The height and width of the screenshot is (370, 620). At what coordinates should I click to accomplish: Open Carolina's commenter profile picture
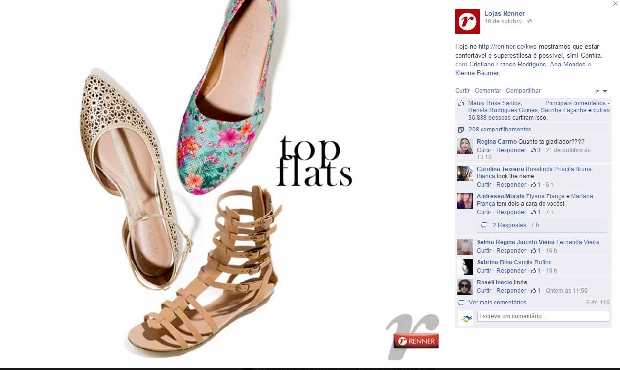[x=465, y=173]
